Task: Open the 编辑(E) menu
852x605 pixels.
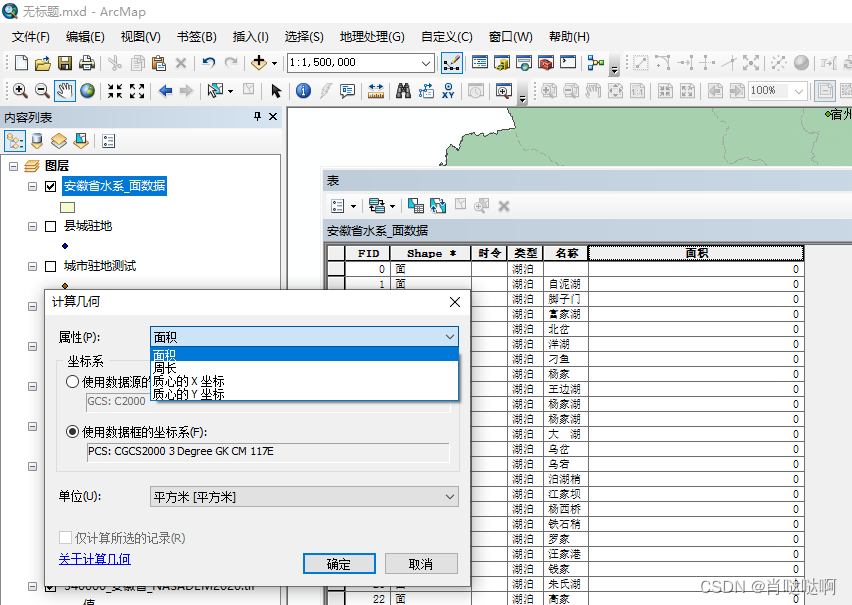Action: 85,37
